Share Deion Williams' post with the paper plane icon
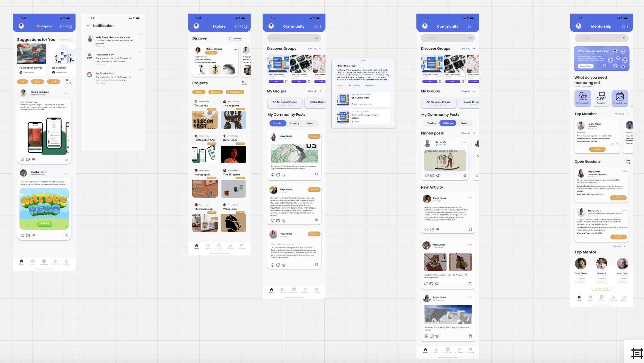The image size is (644, 363). 33,159
